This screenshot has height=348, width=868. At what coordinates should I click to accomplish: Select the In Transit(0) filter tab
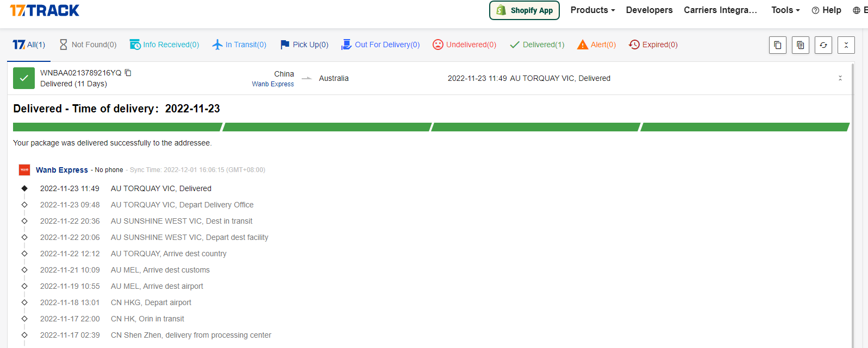tap(239, 45)
